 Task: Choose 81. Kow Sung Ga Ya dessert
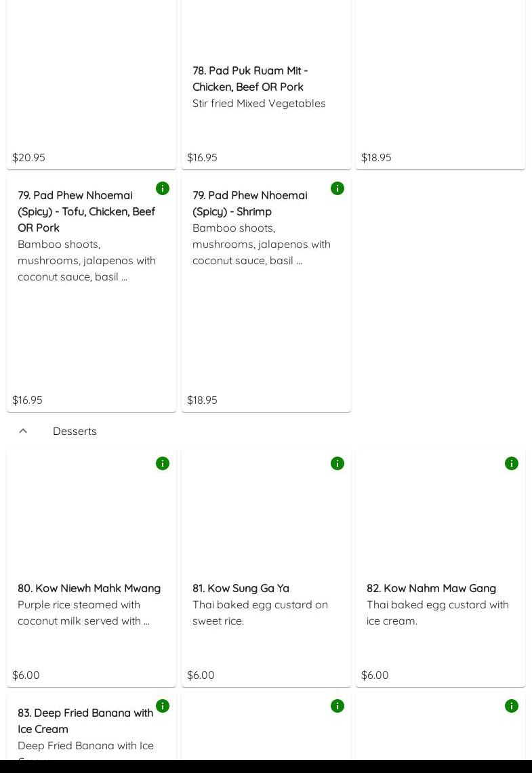pyautogui.click(x=241, y=588)
